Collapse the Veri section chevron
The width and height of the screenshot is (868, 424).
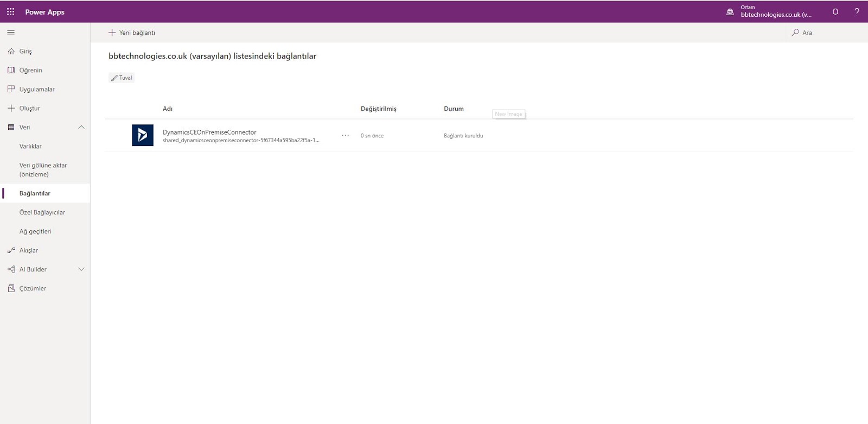coord(81,127)
